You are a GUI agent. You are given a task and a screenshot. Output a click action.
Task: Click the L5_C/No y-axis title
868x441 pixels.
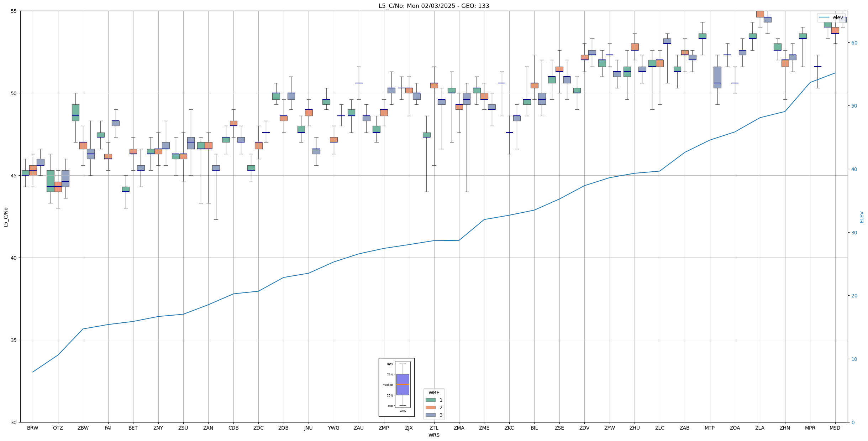point(6,217)
